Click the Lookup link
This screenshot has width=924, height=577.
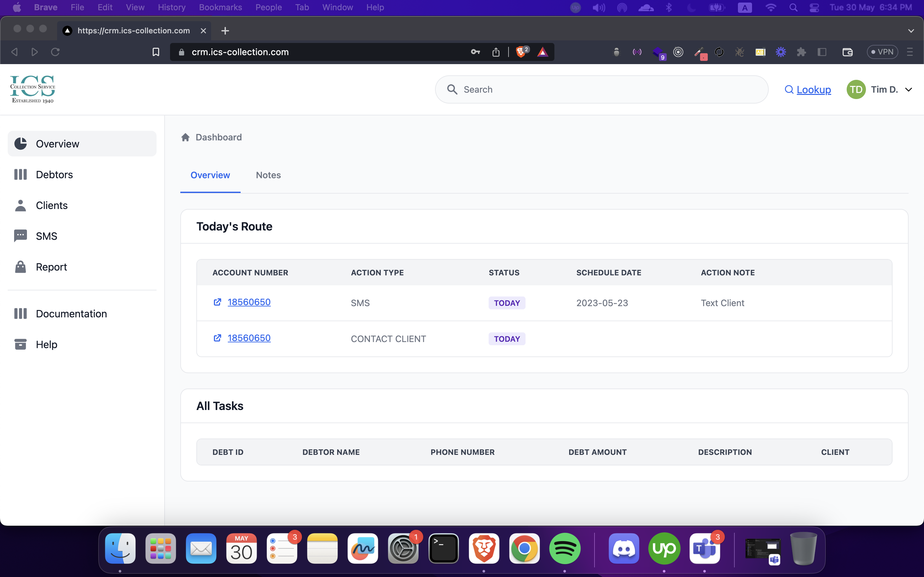813,90
